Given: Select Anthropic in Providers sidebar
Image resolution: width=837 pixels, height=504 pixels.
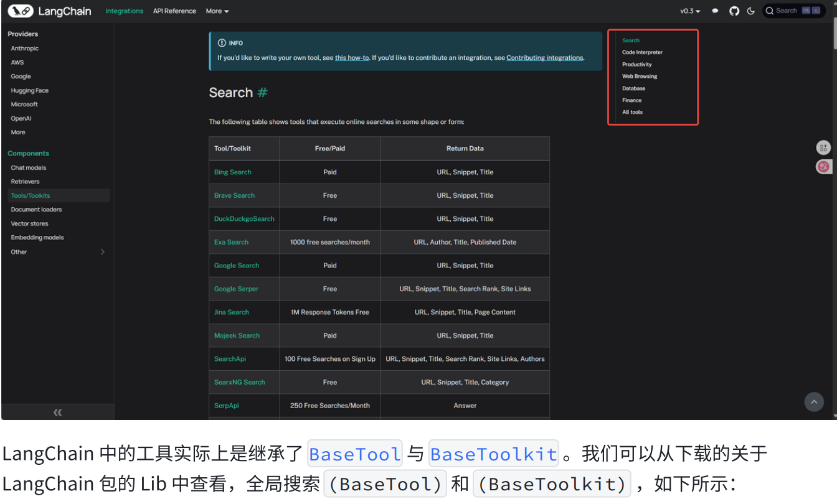Looking at the screenshot, I should tap(24, 49).
